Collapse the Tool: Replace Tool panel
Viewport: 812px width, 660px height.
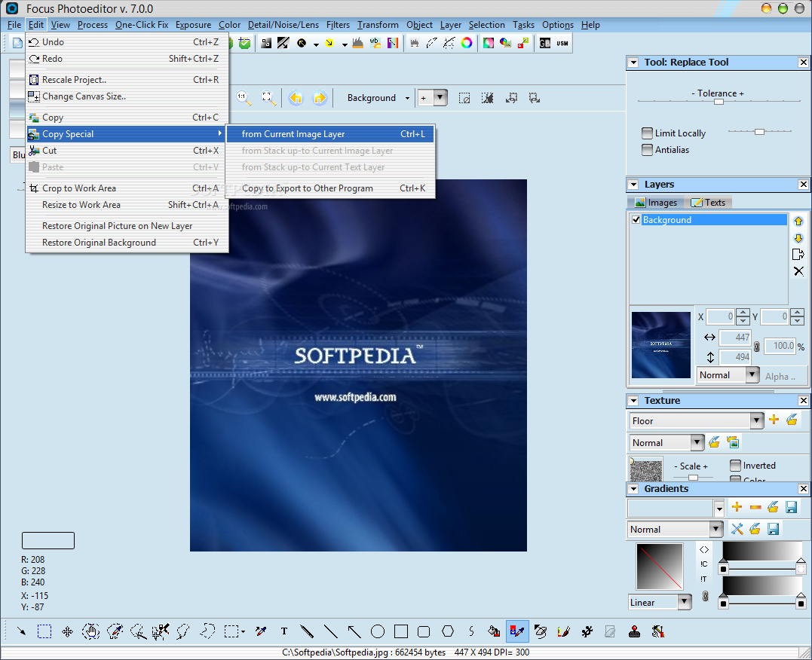633,63
